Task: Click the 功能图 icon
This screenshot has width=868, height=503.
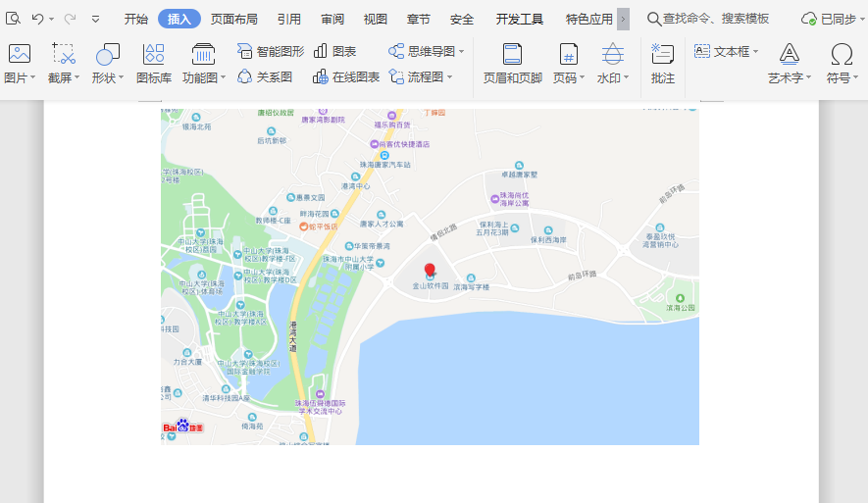Action: (203, 54)
